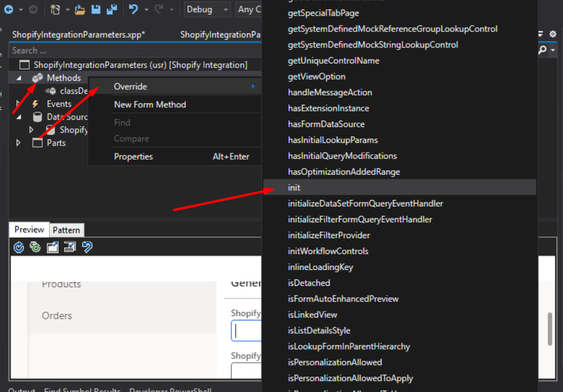This screenshot has height=392, width=563.
Task: Select the classDeclaration method item
Action: (x=74, y=91)
